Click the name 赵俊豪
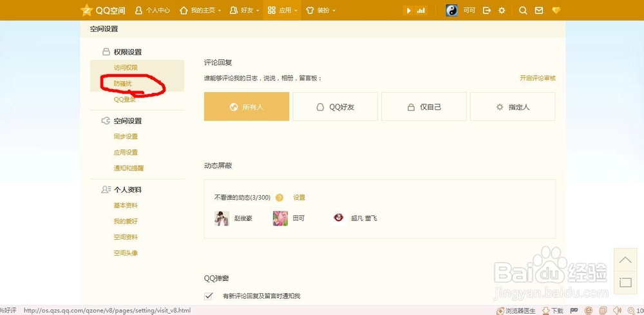The image size is (644, 315). [243, 218]
